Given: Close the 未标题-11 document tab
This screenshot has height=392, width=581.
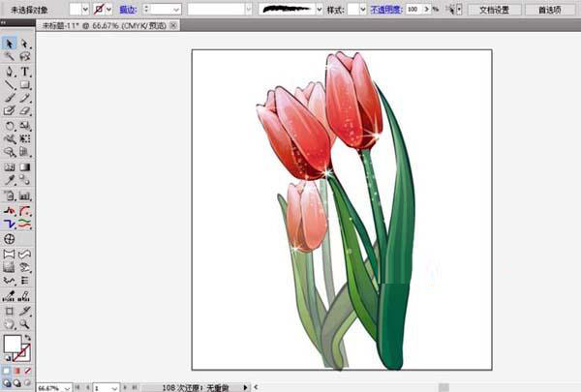Looking at the screenshot, I should [173, 25].
